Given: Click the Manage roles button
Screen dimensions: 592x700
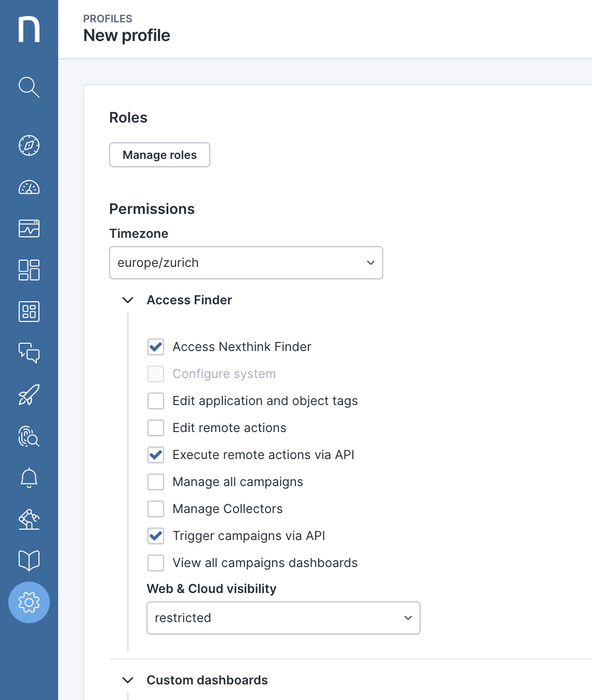Looking at the screenshot, I should click(x=159, y=155).
